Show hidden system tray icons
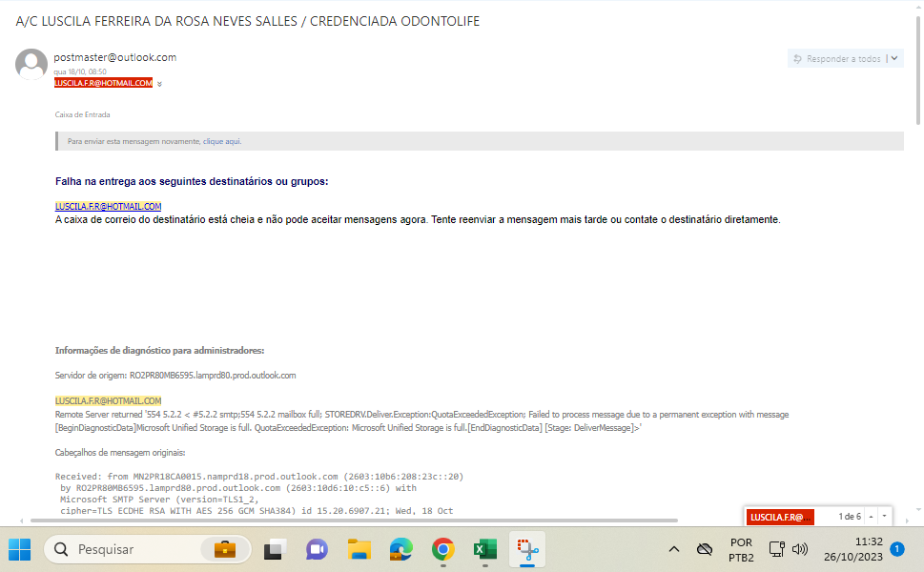The height and width of the screenshot is (572, 924). click(x=674, y=550)
